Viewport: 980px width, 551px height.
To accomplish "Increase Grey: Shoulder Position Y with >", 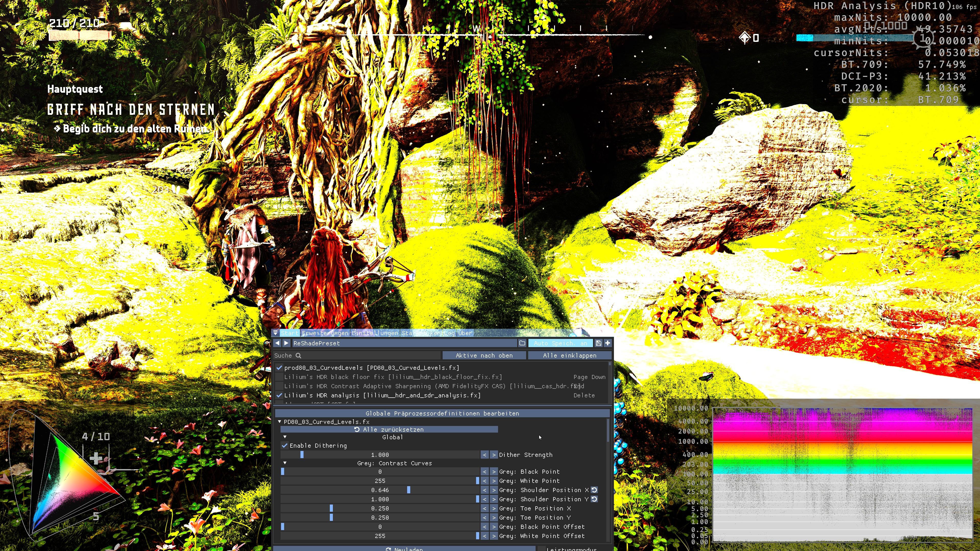I will click(494, 499).
